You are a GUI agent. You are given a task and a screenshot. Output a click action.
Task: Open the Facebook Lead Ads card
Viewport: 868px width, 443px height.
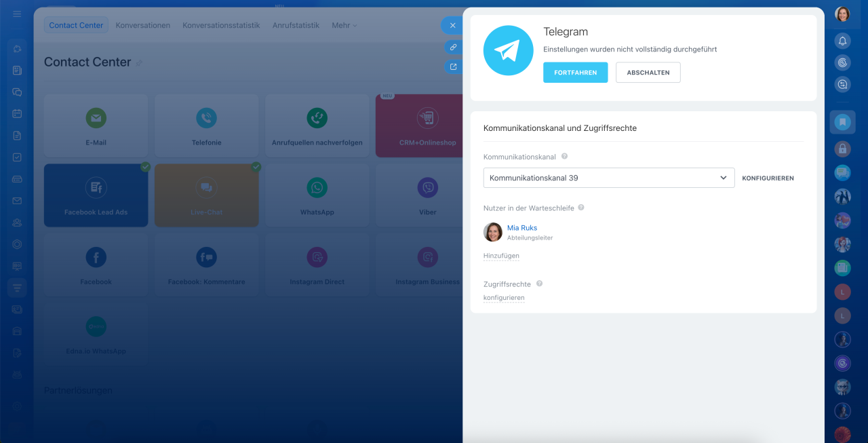tap(96, 195)
